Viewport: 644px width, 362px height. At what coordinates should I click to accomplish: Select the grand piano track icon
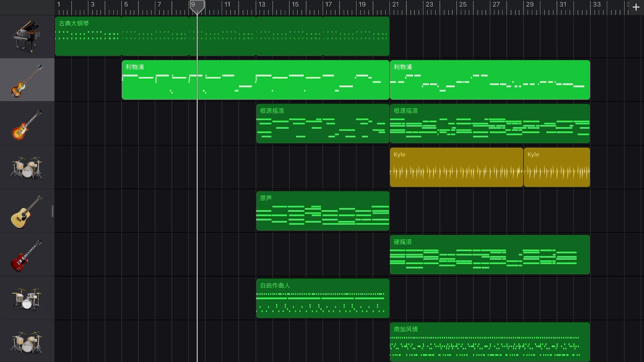point(27,37)
